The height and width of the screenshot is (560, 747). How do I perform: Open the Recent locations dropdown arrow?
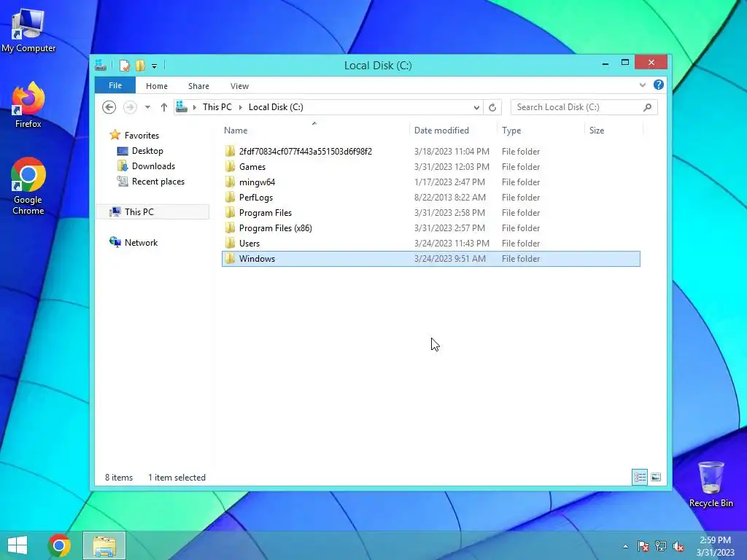(147, 107)
